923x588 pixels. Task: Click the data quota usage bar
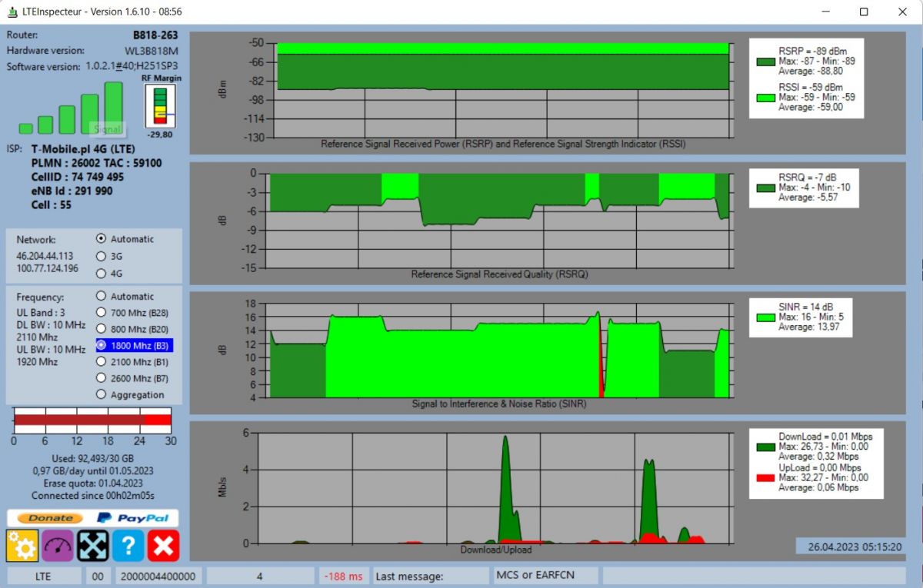(92, 420)
